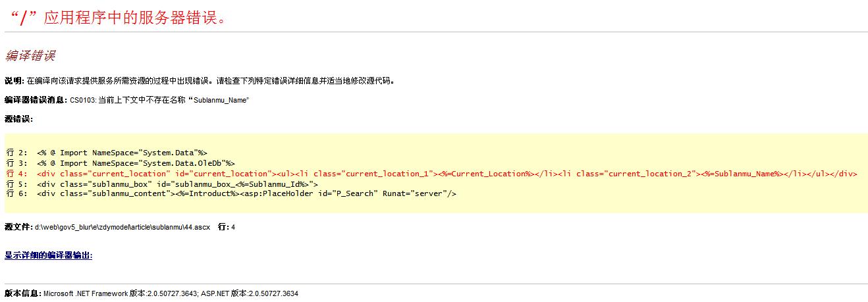
Task: Click the 编译错误 italic subheading
Action: coord(30,55)
